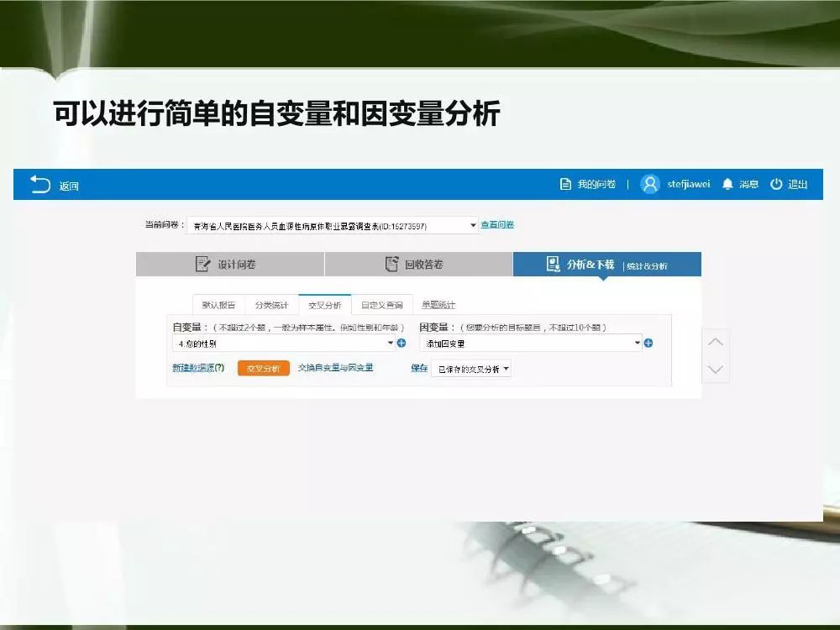Click the 返回 back arrow icon
The height and width of the screenshot is (630, 840).
(x=40, y=185)
